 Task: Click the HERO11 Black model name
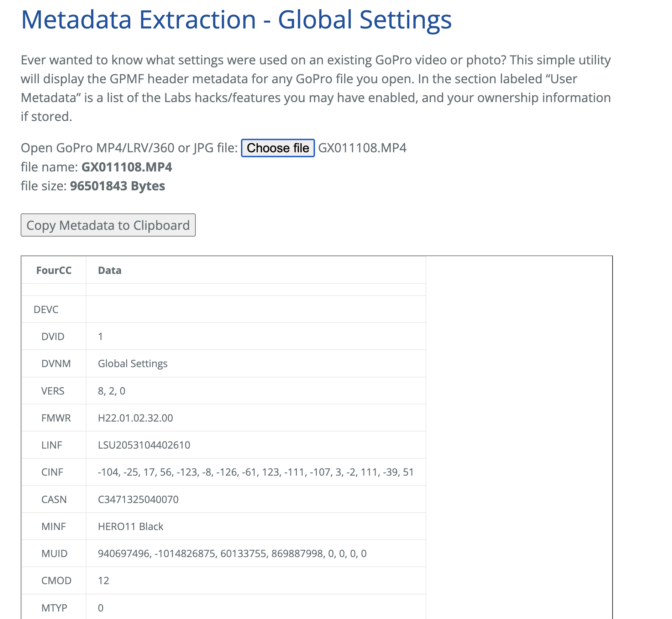[x=130, y=527]
